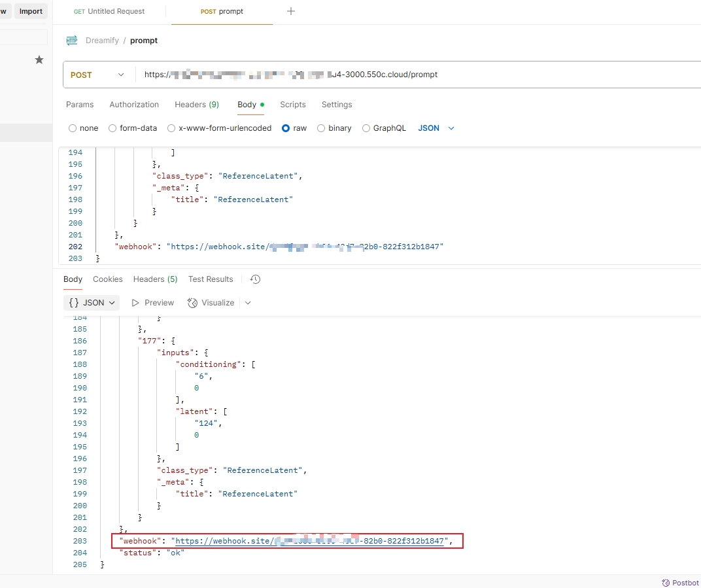Screen dimensions: 701x588
Task: Click the response history clock icon
Action: click(256, 279)
